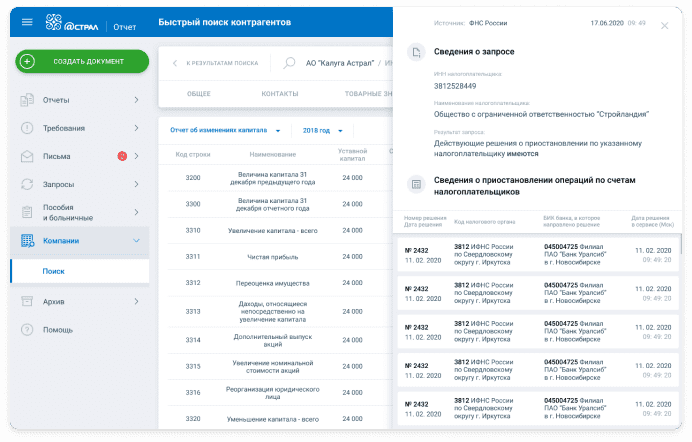Click the Сведения о запросе document icon
Viewport: 692px width, 442px height.
click(416, 52)
